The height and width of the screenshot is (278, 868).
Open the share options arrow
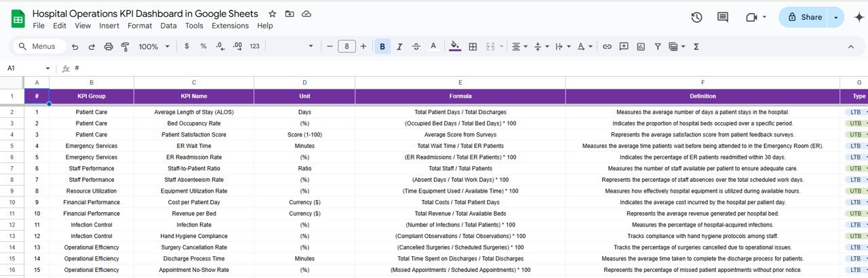(836, 17)
